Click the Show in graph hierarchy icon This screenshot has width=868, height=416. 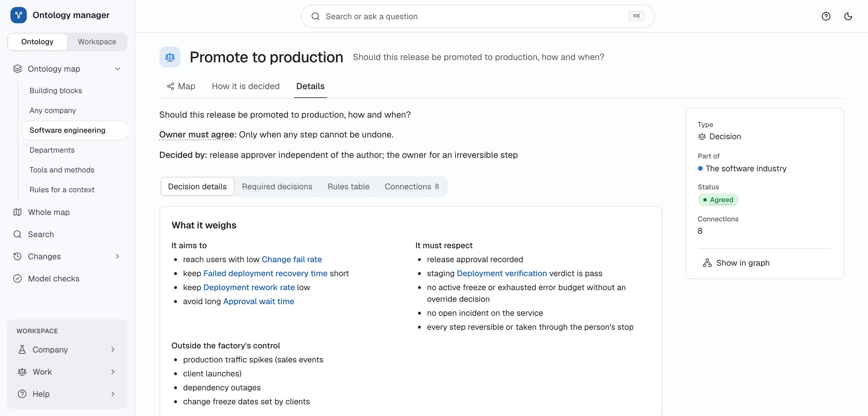(707, 263)
